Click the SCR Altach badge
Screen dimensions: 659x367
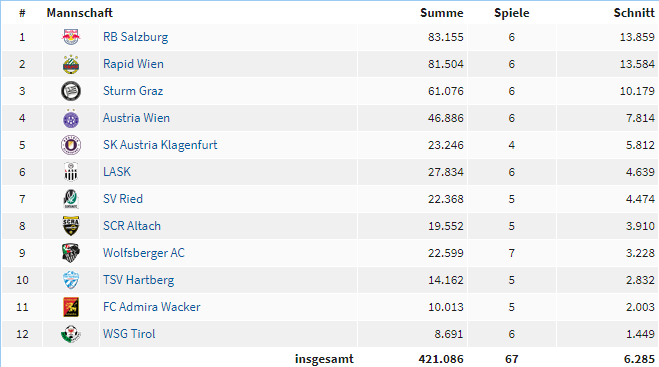coord(71,226)
